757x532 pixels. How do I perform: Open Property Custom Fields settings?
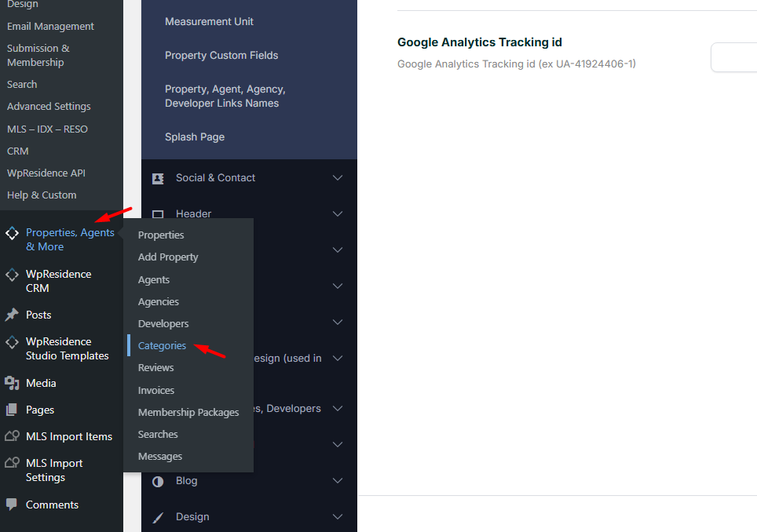pos(221,55)
